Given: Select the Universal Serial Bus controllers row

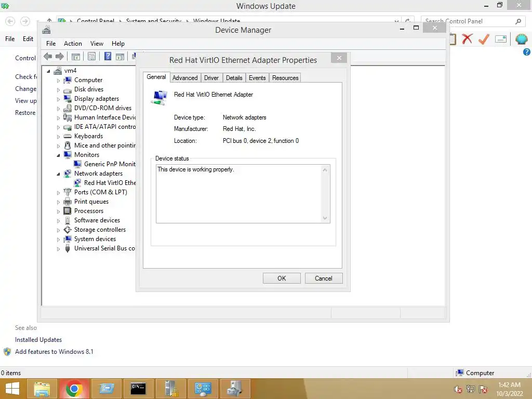Looking at the screenshot, I should coord(99,248).
